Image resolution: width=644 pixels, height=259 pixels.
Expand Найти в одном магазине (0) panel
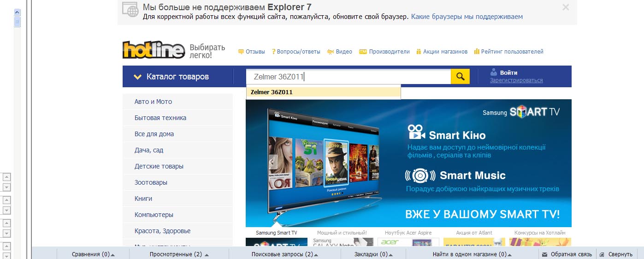472,254
